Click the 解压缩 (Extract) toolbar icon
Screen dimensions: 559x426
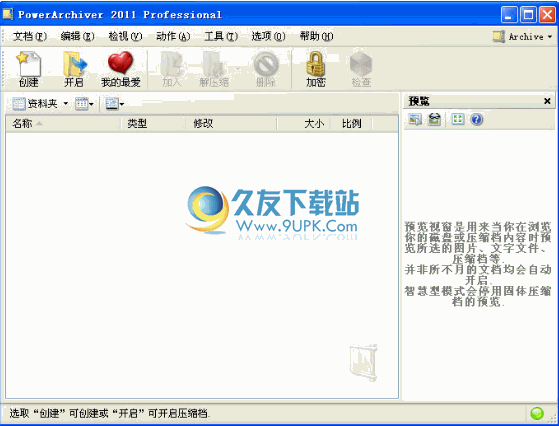click(214, 69)
